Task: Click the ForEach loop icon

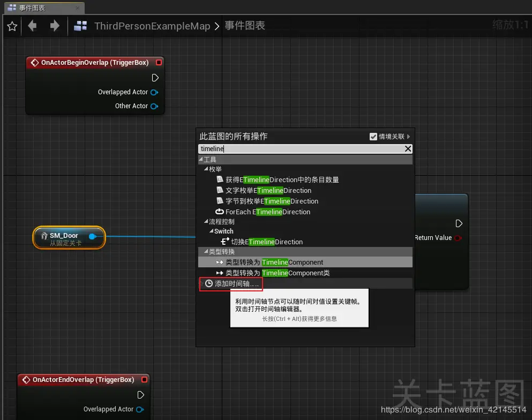Action: coord(220,212)
